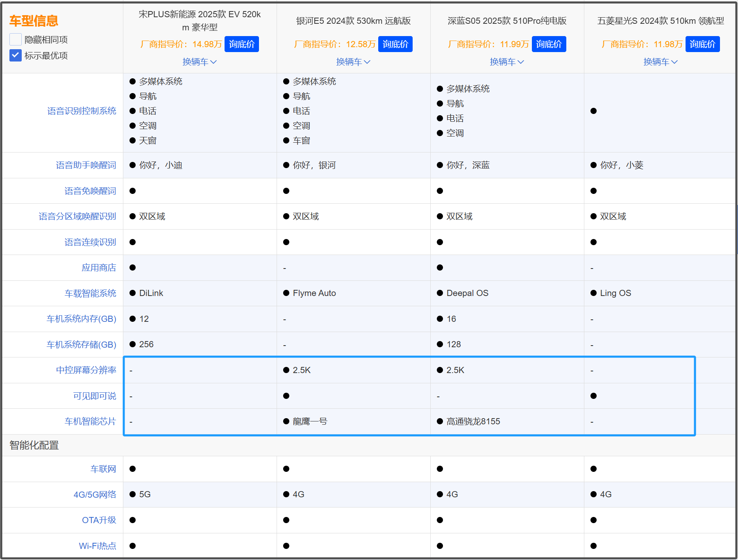The image size is (738, 560).
Task: Open the 车机系统内存(GB) link
Action: (82, 319)
